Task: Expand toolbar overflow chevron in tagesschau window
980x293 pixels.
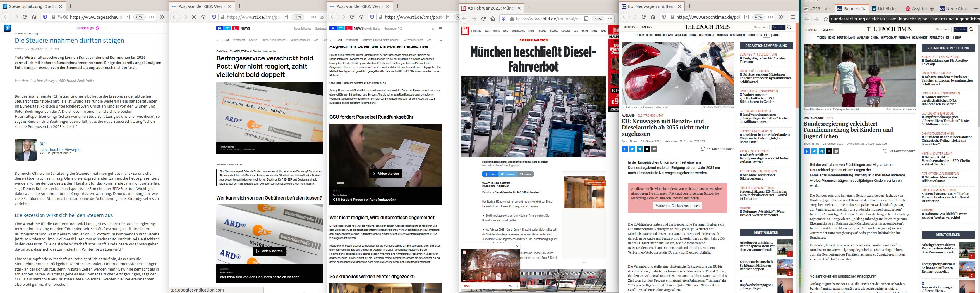Action: [x=162, y=17]
